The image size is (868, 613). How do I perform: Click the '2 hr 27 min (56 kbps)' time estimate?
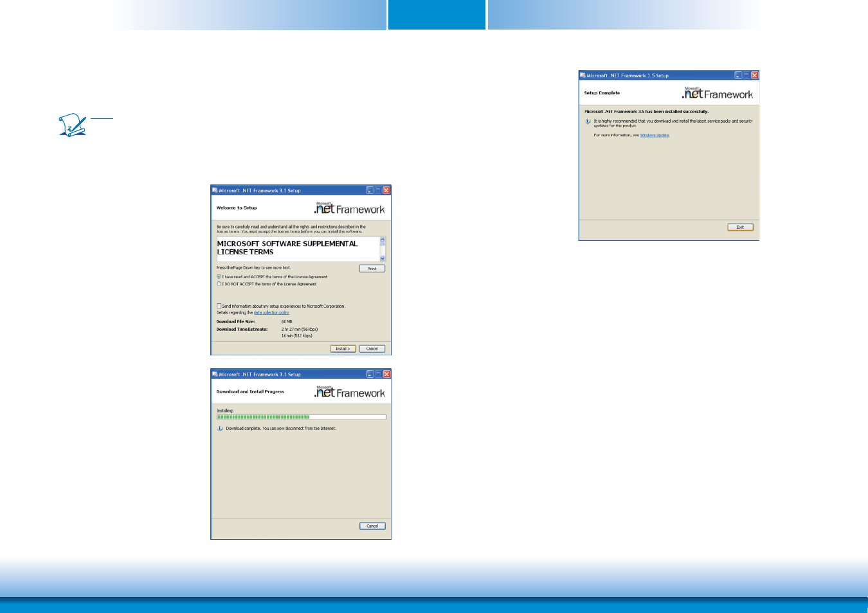click(300, 330)
